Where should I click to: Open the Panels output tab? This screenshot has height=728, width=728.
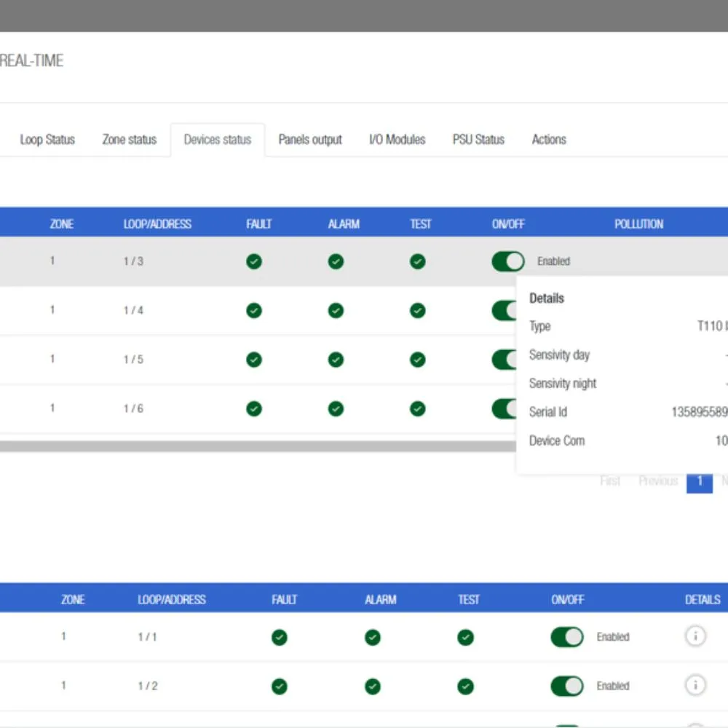(x=310, y=139)
